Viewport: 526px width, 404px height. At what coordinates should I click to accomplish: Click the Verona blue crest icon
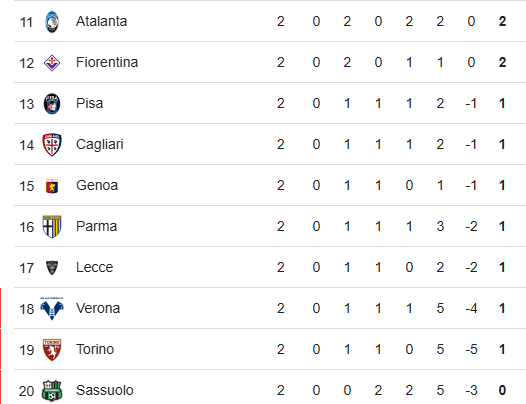52,308
